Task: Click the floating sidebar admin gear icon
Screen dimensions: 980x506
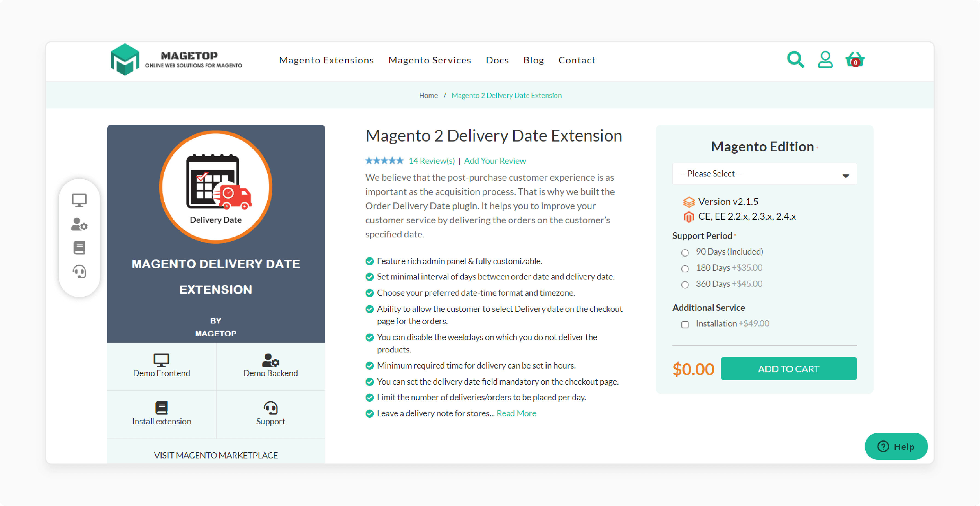Action: click(79, 224)
